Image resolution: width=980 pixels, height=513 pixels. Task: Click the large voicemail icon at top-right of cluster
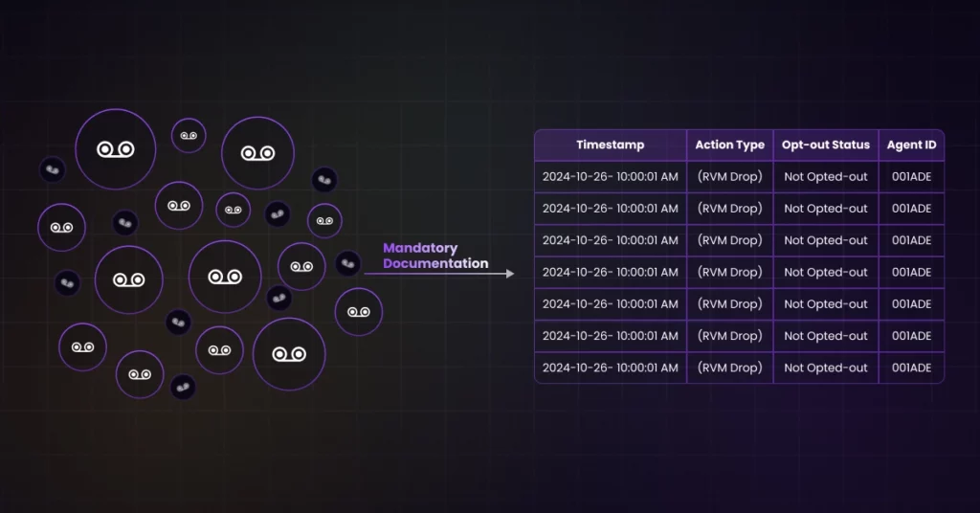257,153
